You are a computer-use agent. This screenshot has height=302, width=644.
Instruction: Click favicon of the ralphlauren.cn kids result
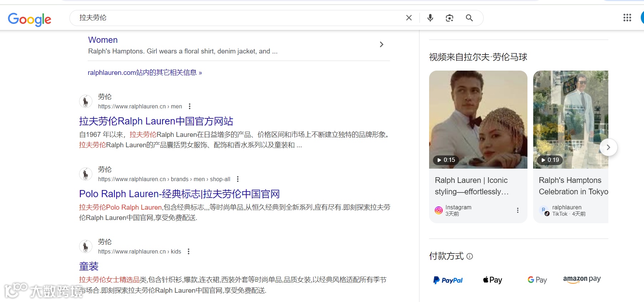[x=86, y=246]
